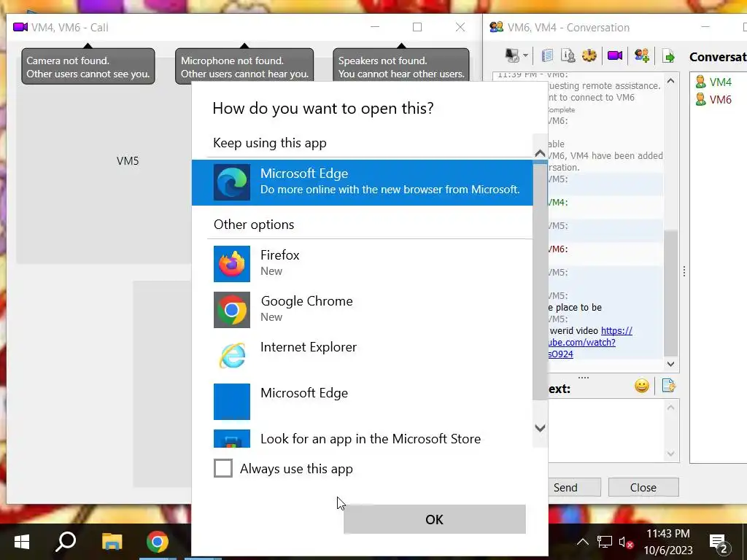Viewport: 747px width, 560px height.
Task: Click the purple camera icon in Call title bar
Action: coord(20,27)
